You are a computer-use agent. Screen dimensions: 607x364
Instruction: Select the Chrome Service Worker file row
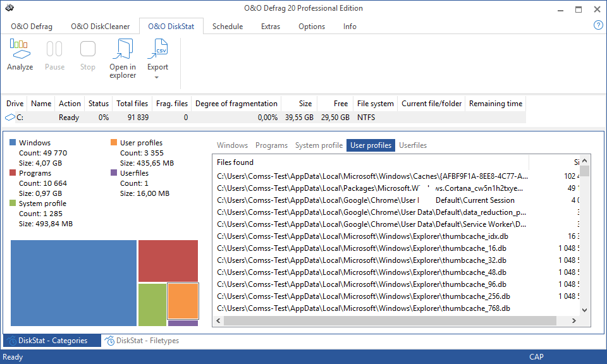pos(396,224)
